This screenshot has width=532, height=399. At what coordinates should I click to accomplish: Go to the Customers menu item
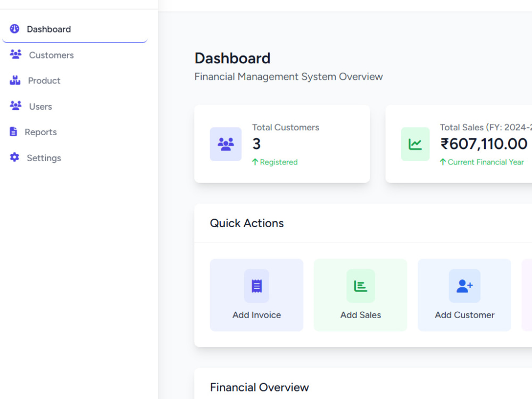[x=74, y=55]
